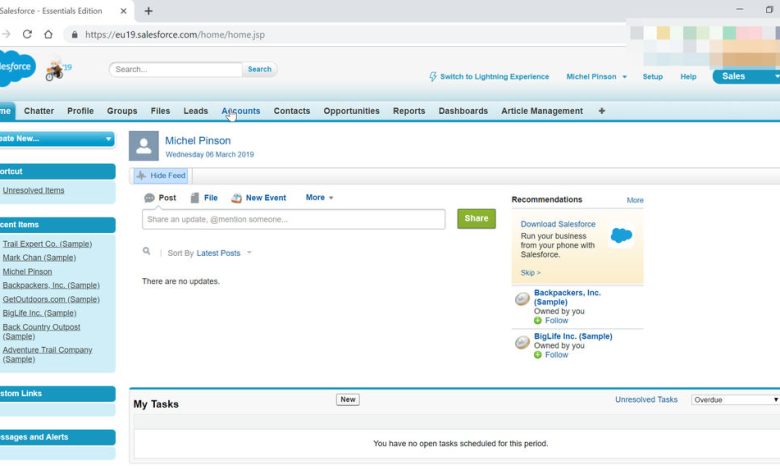
Task: Click the lock icon in address bar
Action: click(x=75, y=34)
